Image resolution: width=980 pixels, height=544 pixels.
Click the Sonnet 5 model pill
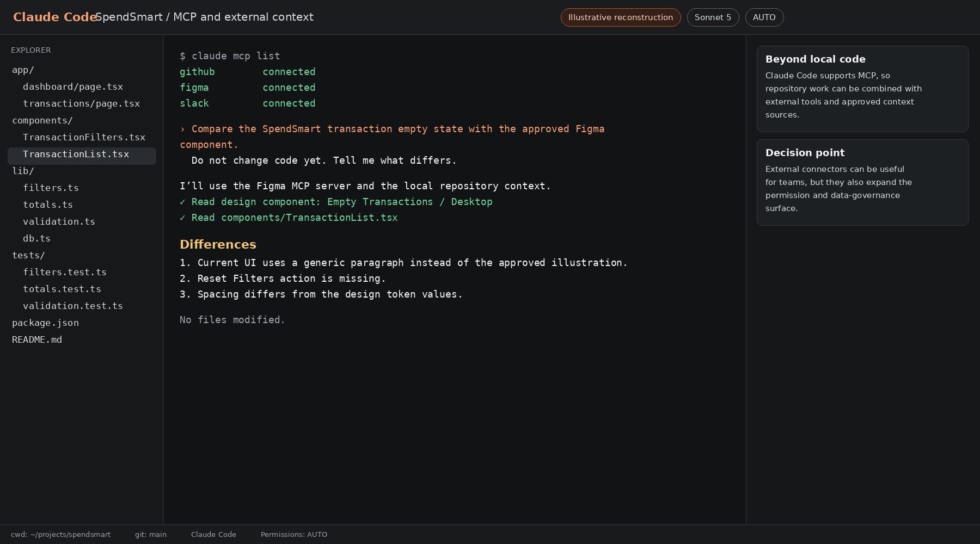coord(713,17)
